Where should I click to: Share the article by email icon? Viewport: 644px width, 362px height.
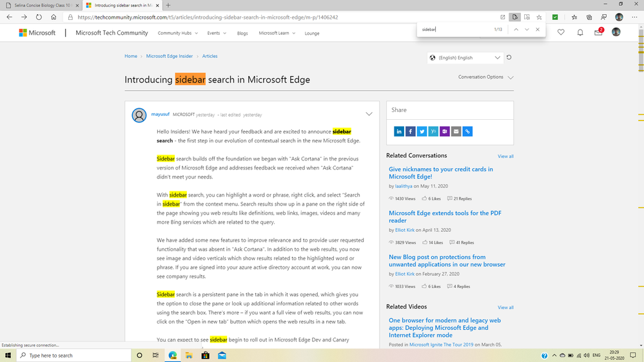click(456, 131)
